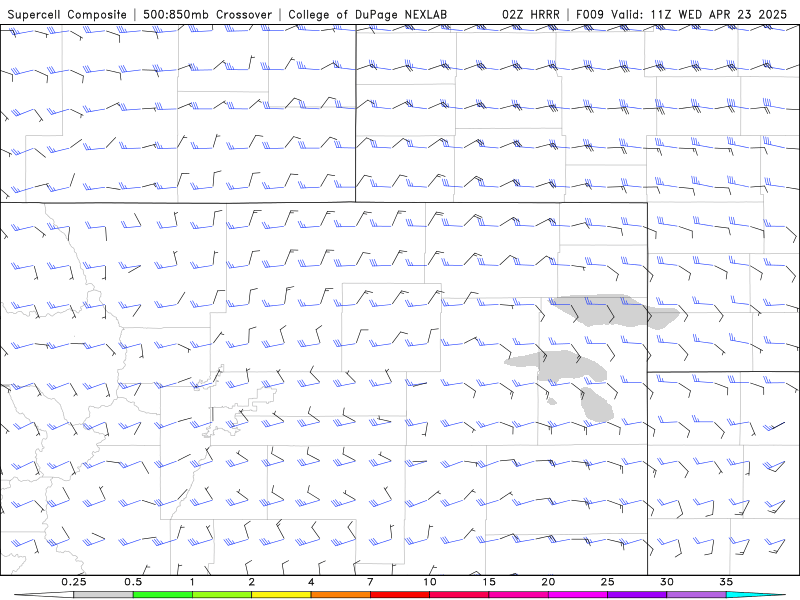The width and height of the screenshot is (800, 600).
Task: Click the "1" colorbar tick label
Action: point(192,582)
